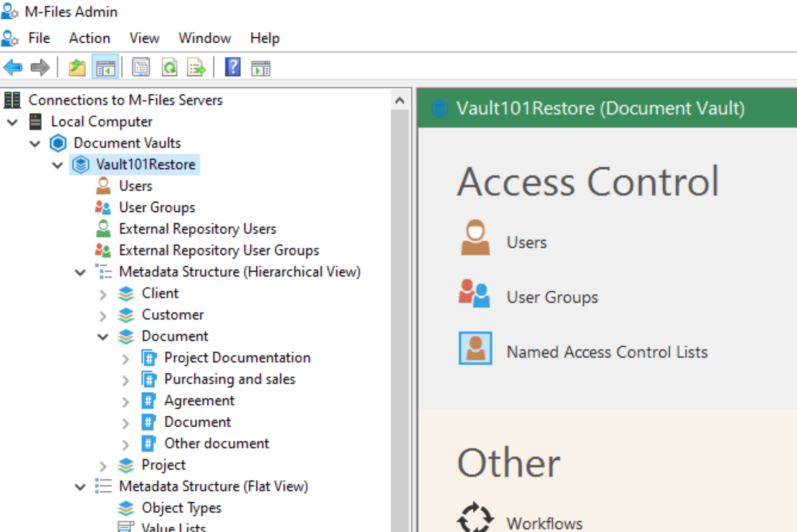
Task: Click the Properties toolbar icon
Action: pyautogui.click(x=141, y=68)
